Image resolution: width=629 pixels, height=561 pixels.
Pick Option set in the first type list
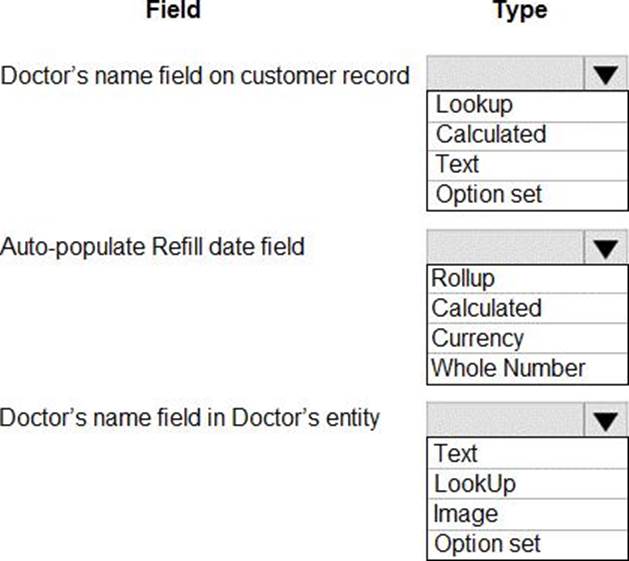tap(487, 195)
